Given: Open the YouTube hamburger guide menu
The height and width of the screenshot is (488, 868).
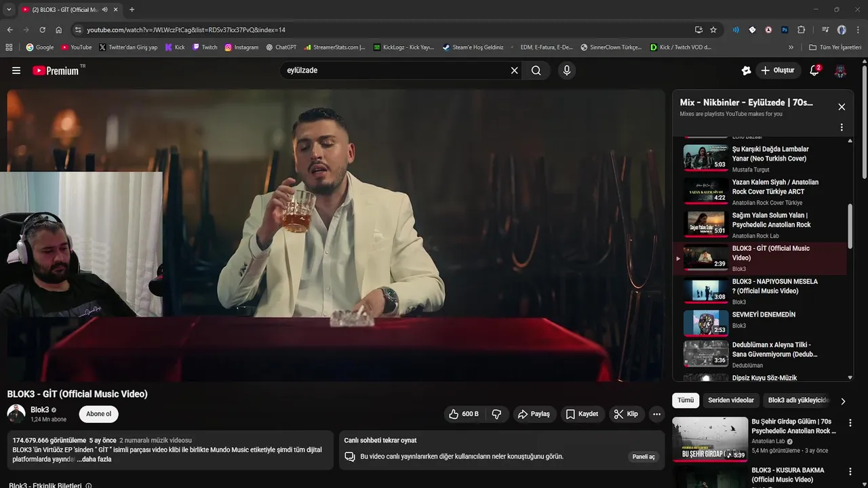Looking at the screenshot, I should click(x=16, y=70).
